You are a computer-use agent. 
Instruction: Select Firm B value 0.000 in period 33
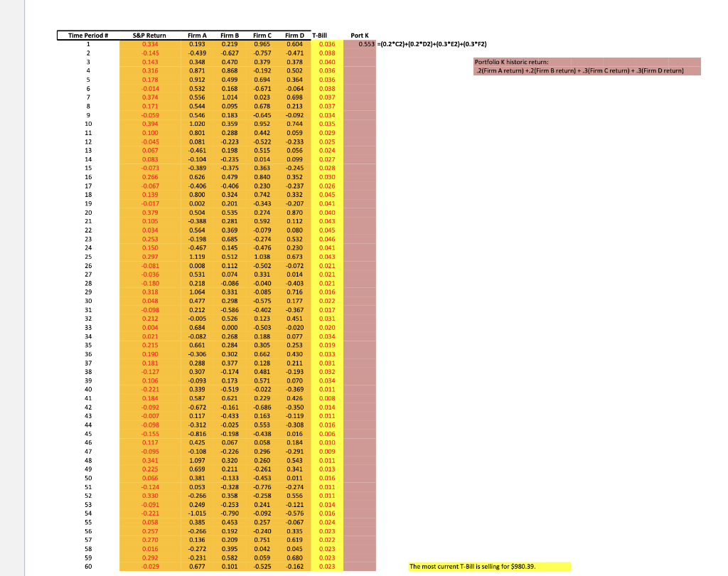point(230,328)
